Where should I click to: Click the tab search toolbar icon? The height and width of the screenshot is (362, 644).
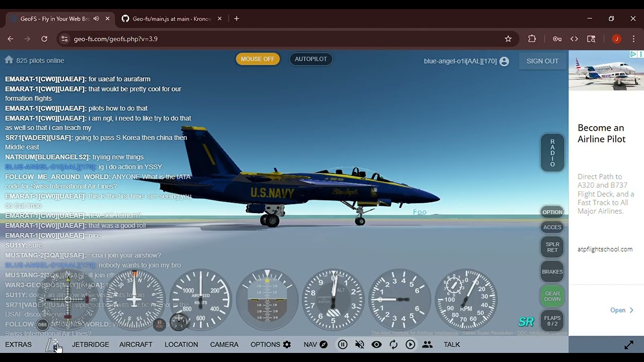(591, 39)
